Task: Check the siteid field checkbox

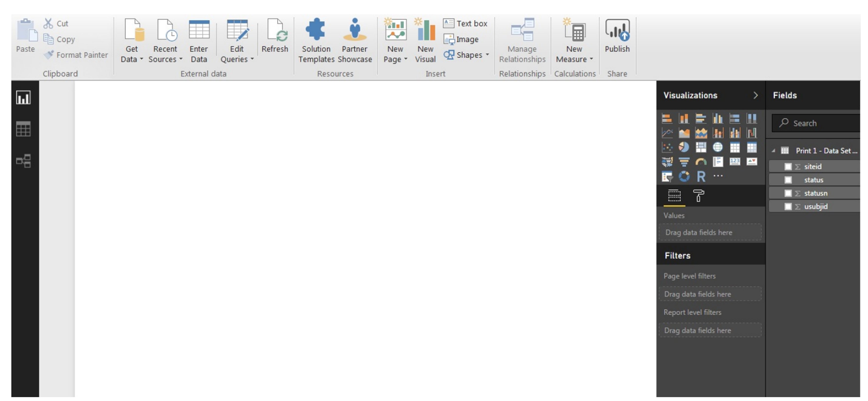Action: [788, 166]
